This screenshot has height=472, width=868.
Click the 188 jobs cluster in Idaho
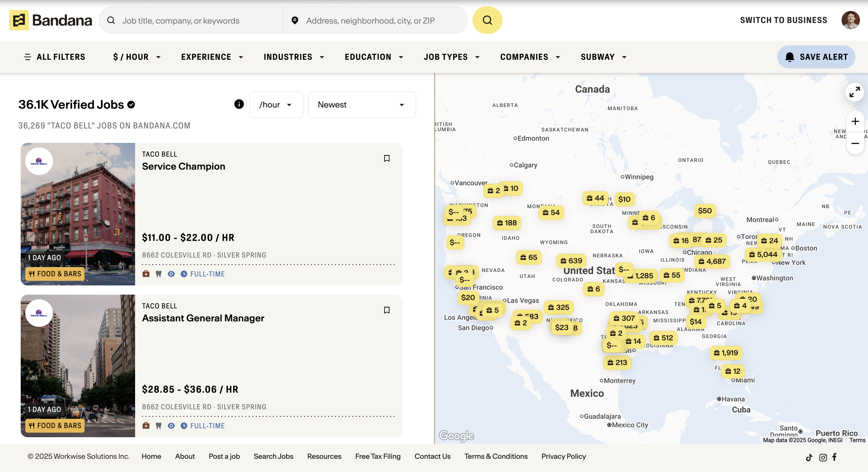click(506, 223)
